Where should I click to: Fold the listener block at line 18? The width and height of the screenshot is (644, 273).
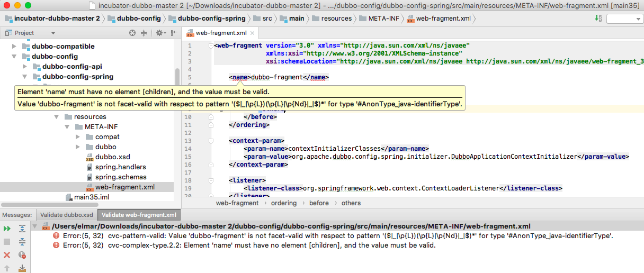coord(211,180)
